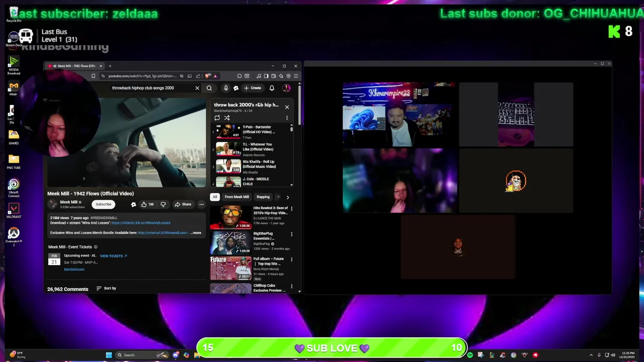Image resolution: width=644 pixels, height=362 pixels.
Task: Open the smarturl WinsandLosses merch link
Action: tap(163, 233)
